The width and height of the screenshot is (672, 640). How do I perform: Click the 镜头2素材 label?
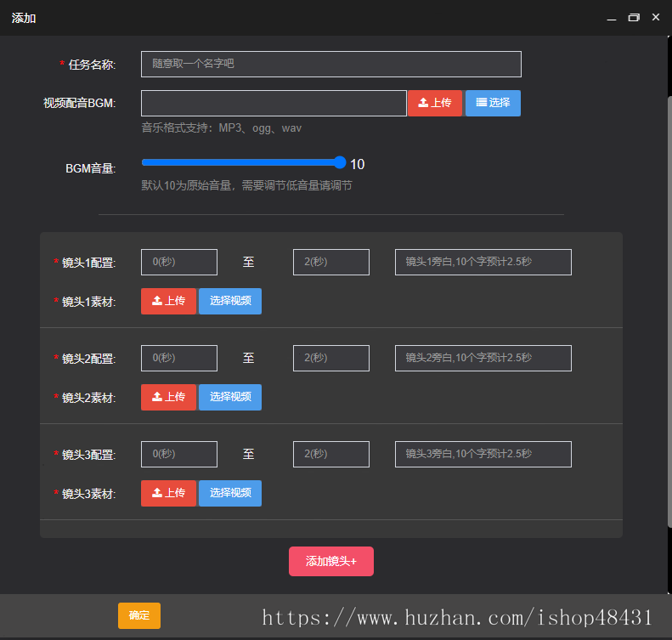point(88,398)
